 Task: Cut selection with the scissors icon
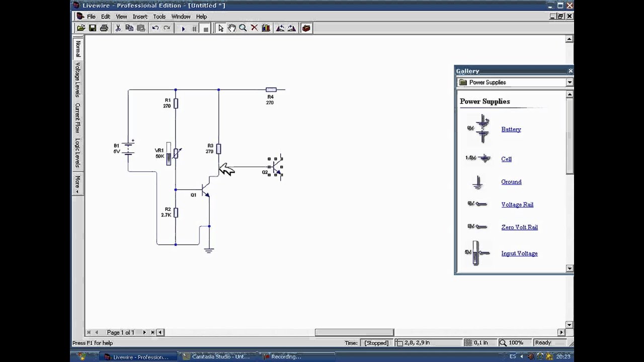pos(118,28)
